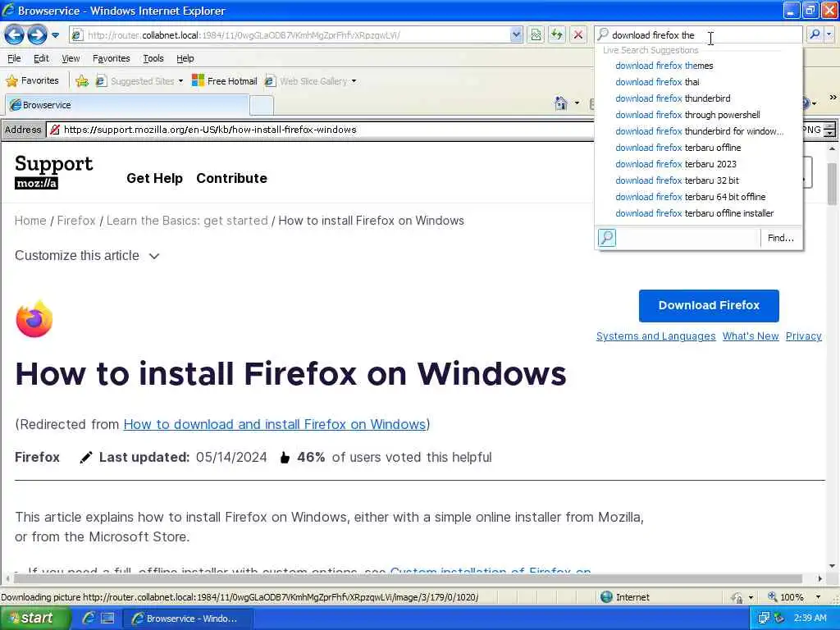Image resolution: width=840 pixels, height=630 pixels.
Task: Click Internet Explorer quick launch icon
Action: (89, 619)
